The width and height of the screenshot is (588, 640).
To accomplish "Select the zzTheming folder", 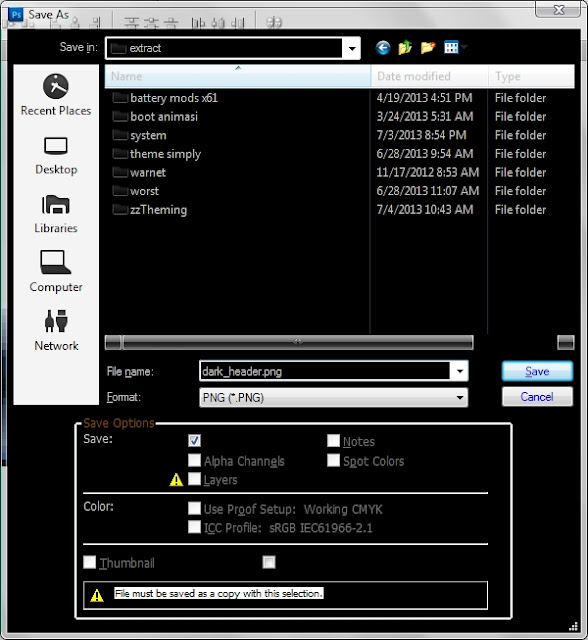I will point(150,210).
